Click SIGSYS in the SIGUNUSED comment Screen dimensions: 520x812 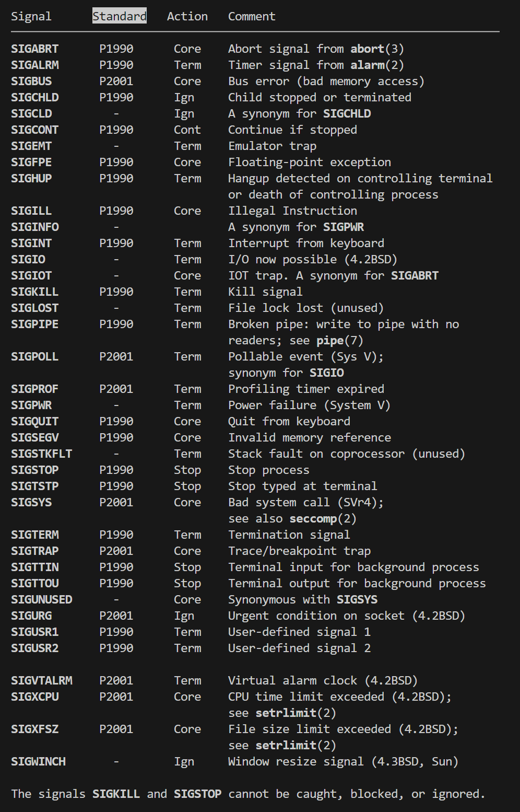357,599
